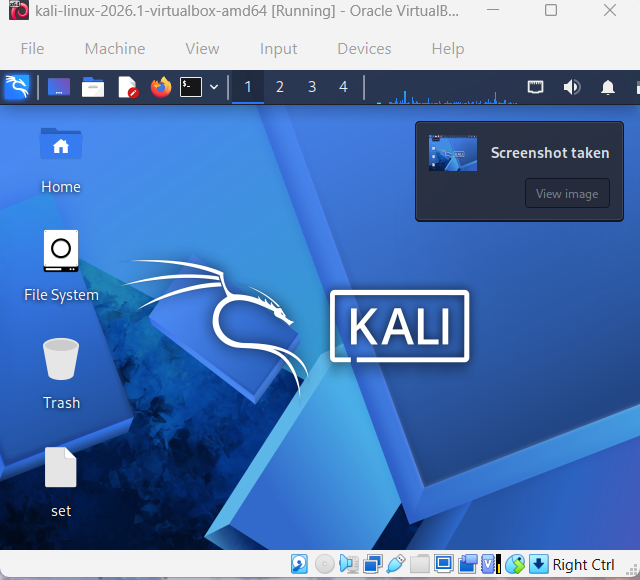Image resolution: width=640 pixels, height=580 pixels.
Task: Click the audio status icon in status bar
Action: (348, 564)
